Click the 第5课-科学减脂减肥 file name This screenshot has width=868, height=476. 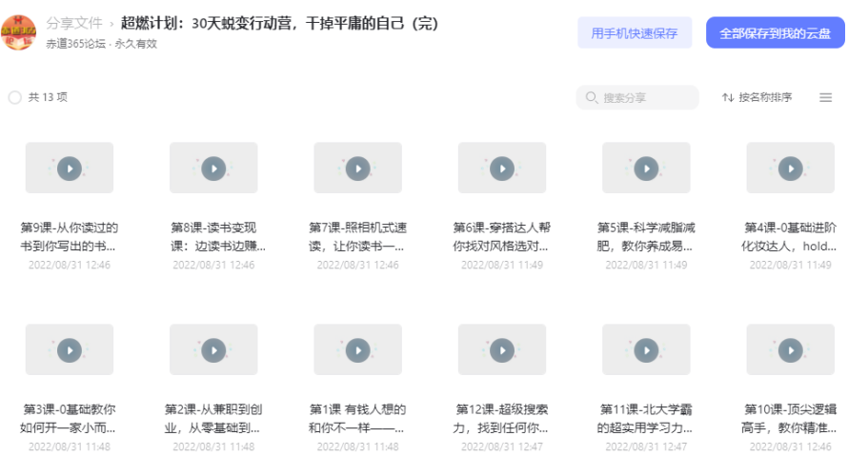coord(646,237)
